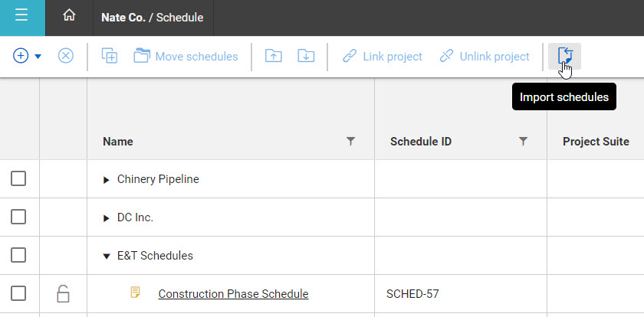Expand the Chinery Pipeline tree node
Image resolution: width=644 pixels, height=317 pixels.
click(x=107, y=180)
